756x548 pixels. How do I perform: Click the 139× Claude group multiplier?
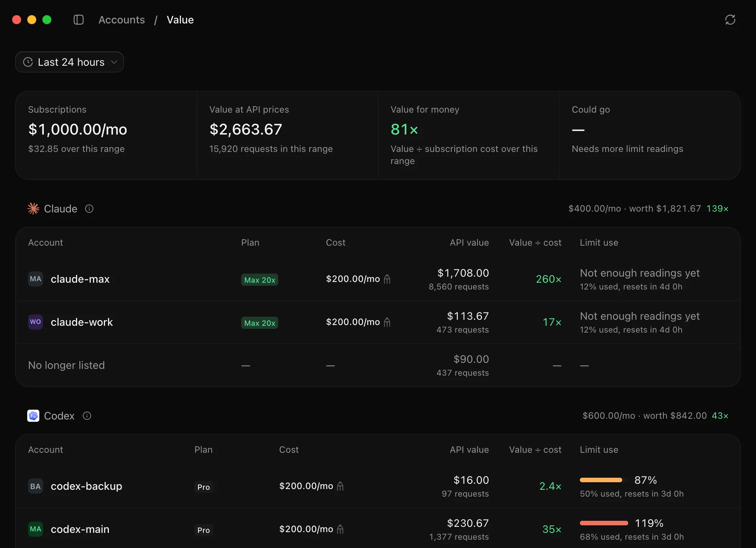tap(717, 209)
